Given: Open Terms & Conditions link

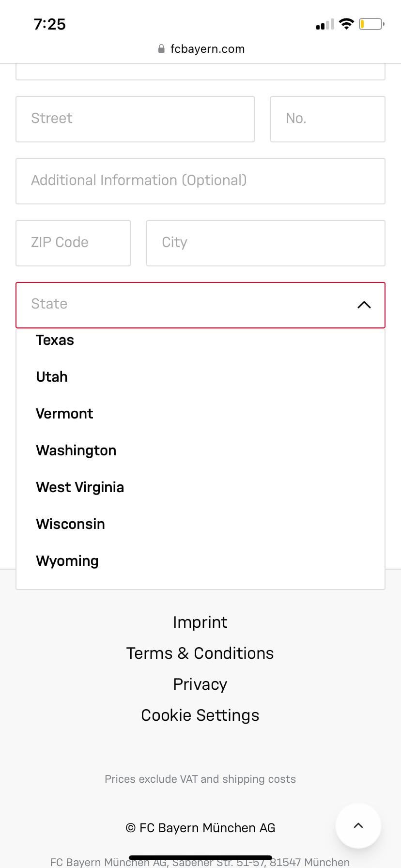Looking at the screenshot, I should point(200,653).
